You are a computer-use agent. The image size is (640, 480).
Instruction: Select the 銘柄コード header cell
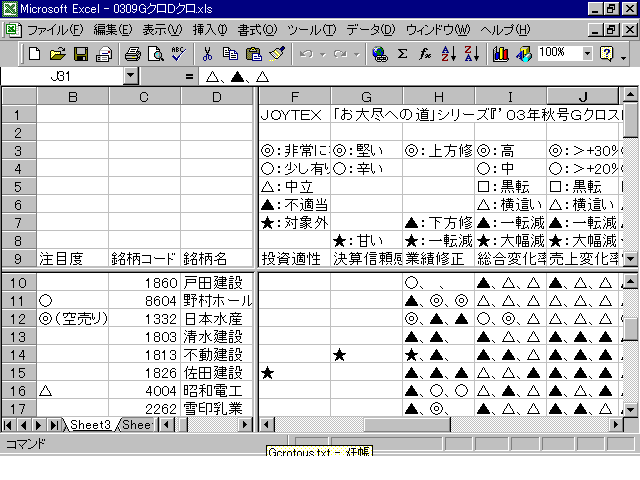click(x=144, y=258)
